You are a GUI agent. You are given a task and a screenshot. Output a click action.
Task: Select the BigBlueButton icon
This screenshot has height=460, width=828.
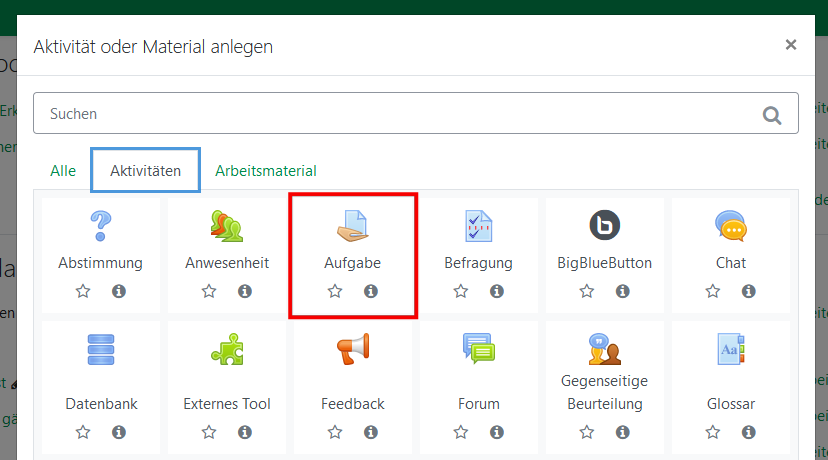point(604,225)
